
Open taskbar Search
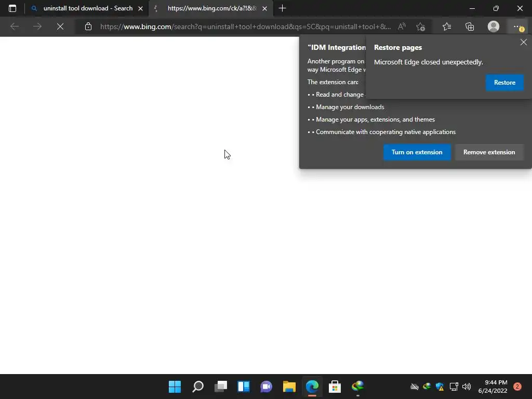[x=198, y=387]
